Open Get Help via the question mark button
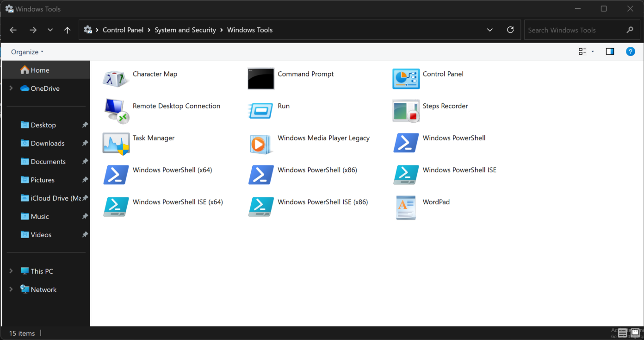This screenshot has height=340, width=644. (630, 51)
